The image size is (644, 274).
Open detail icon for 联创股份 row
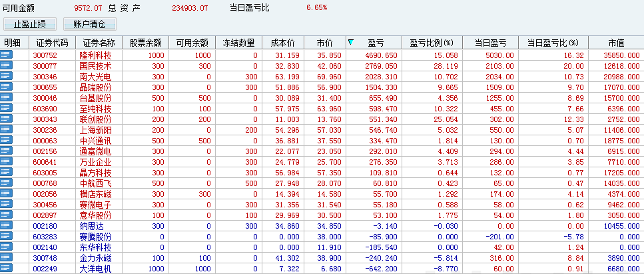(x=7, y=119)
